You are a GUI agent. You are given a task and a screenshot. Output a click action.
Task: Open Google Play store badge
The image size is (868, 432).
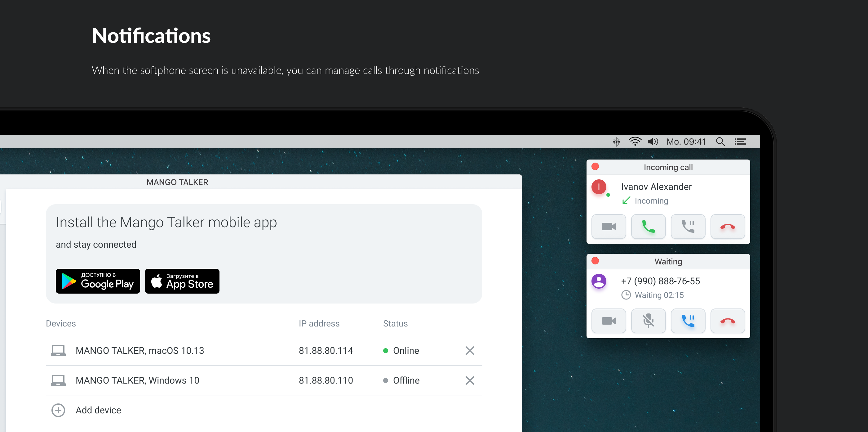[x=98, y=281]
